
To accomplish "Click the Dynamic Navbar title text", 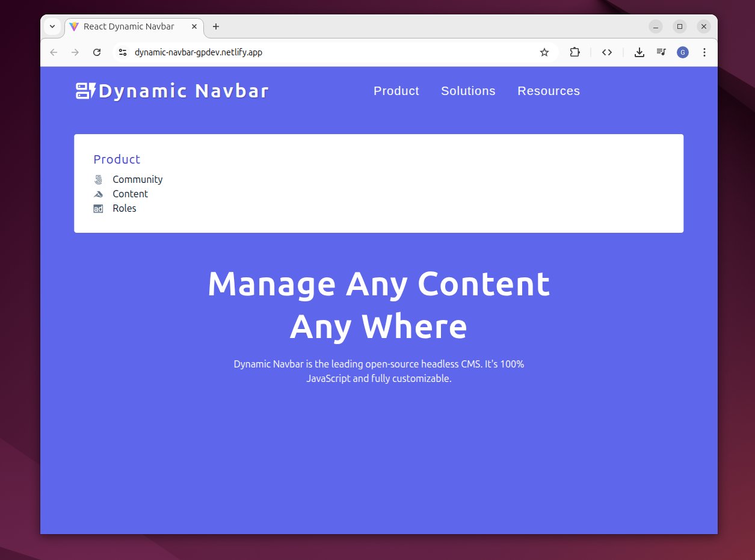I will point(183,91).
